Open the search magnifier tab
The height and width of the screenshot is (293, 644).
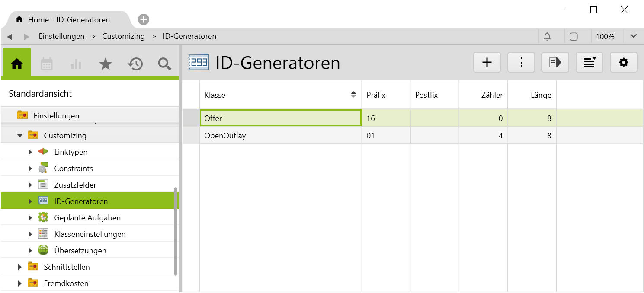click(x=164, y=64)
